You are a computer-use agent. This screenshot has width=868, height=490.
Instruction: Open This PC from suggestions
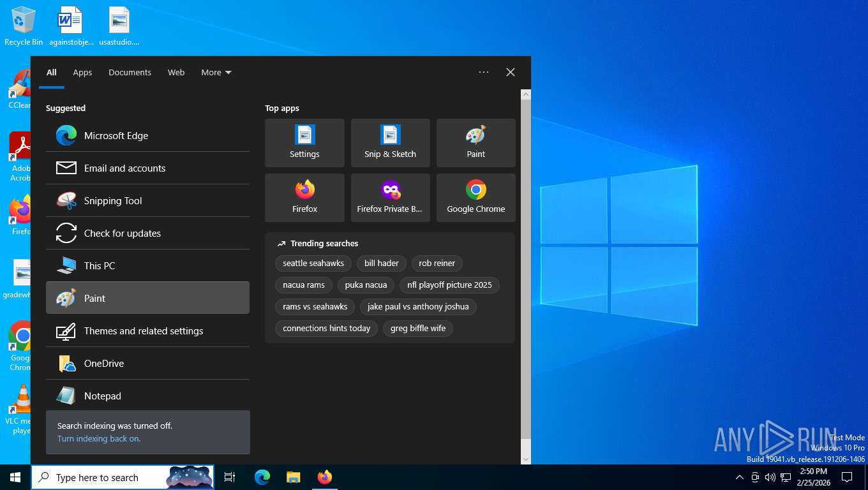[x=147, y=265]
